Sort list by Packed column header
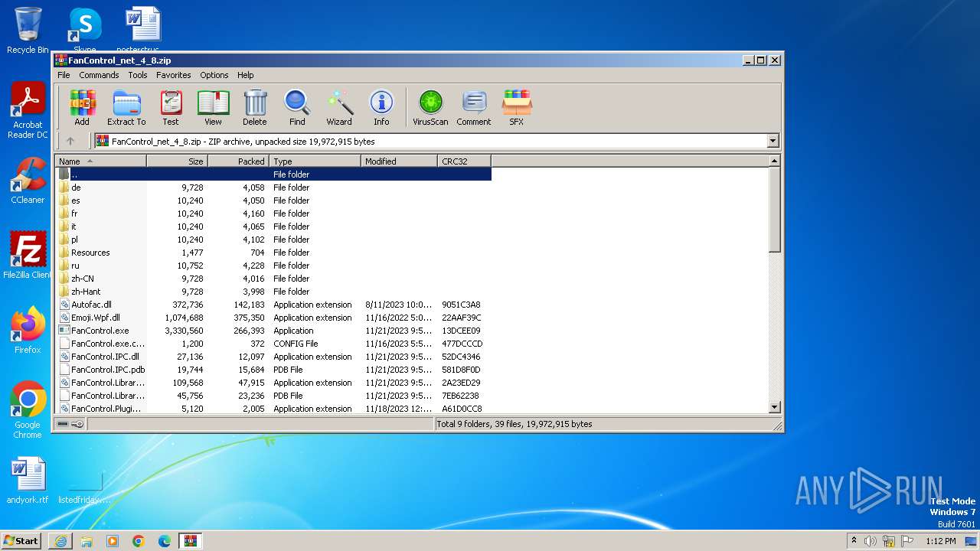Image resolution: width=980 pixels, height=551 pixels. click(238, 161)
